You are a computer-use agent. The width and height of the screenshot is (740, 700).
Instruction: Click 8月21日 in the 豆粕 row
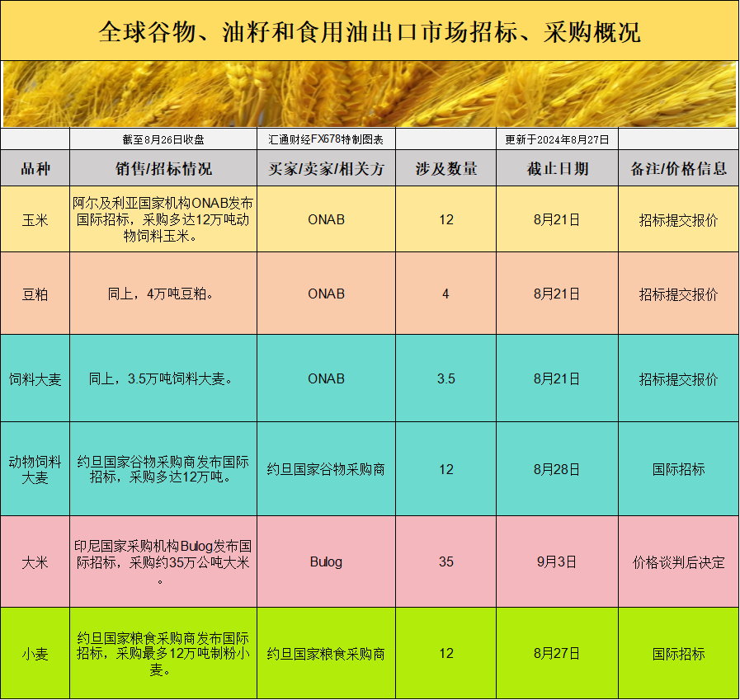coord(557,294)
